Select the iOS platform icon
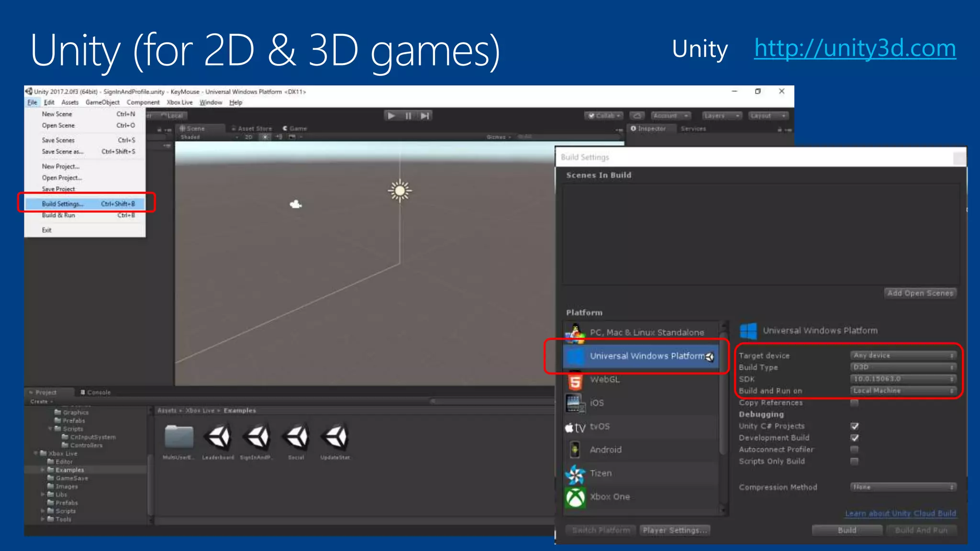The image size is (980, 551). 575,403
